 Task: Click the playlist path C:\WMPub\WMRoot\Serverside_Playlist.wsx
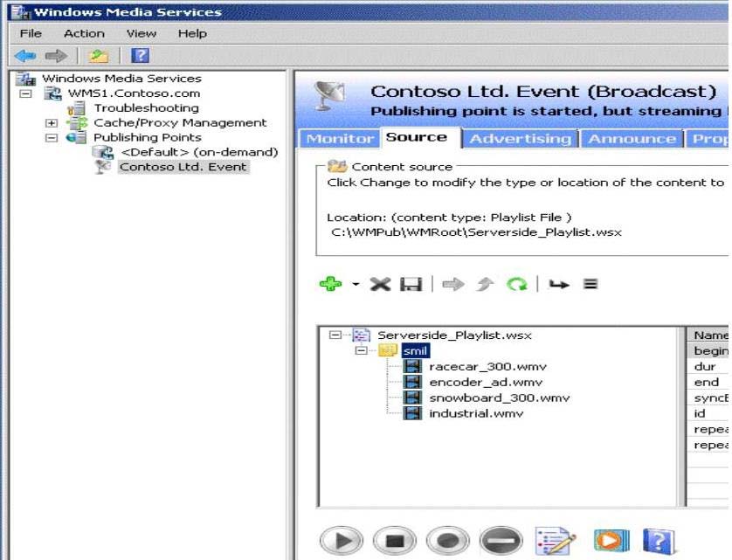point(476,232)
